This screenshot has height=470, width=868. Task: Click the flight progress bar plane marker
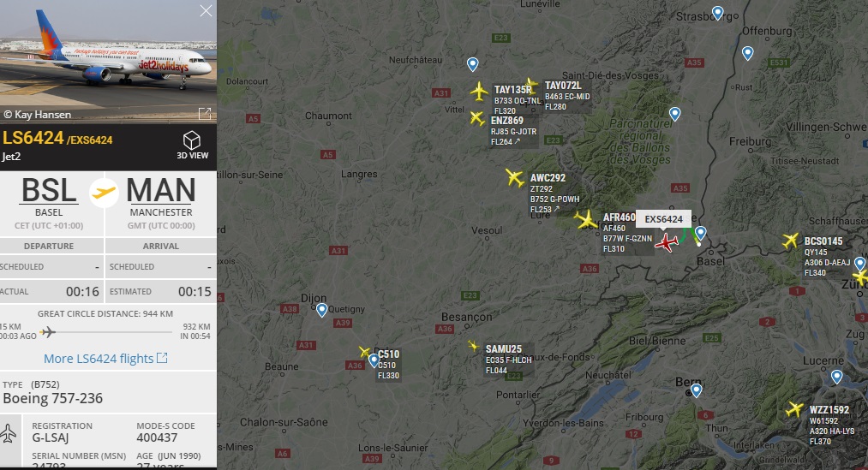(48, 332)
